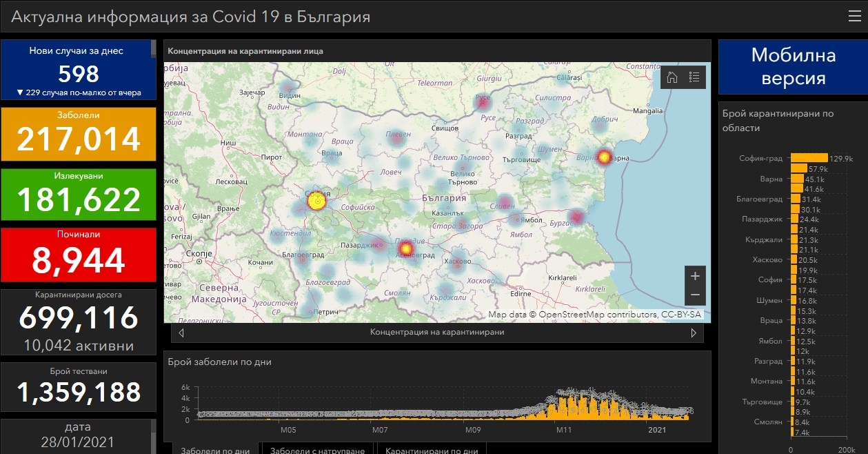Viewport: 868px width, 454px height.
Task: Click the red 'Починали' 8,944 indicator
Action: [78, 254]
